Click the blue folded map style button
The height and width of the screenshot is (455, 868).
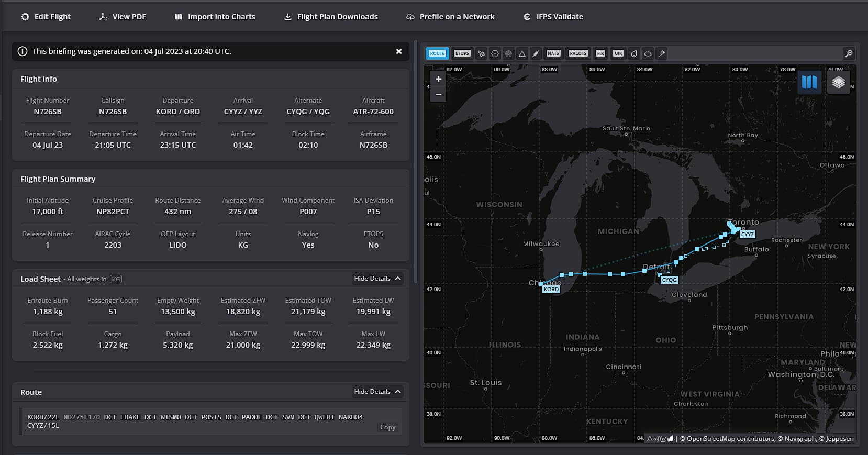coord(809,83)
